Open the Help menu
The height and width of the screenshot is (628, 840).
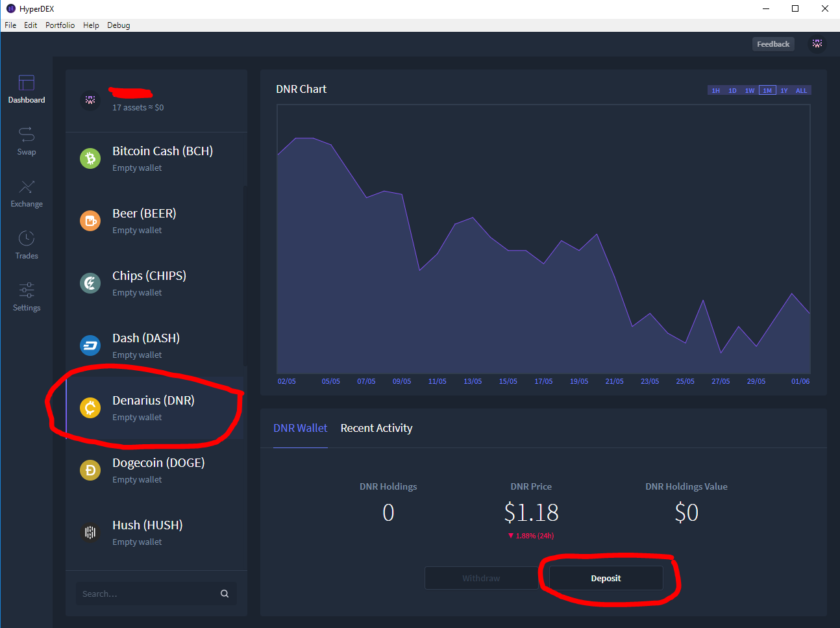(x=91, y=25)
